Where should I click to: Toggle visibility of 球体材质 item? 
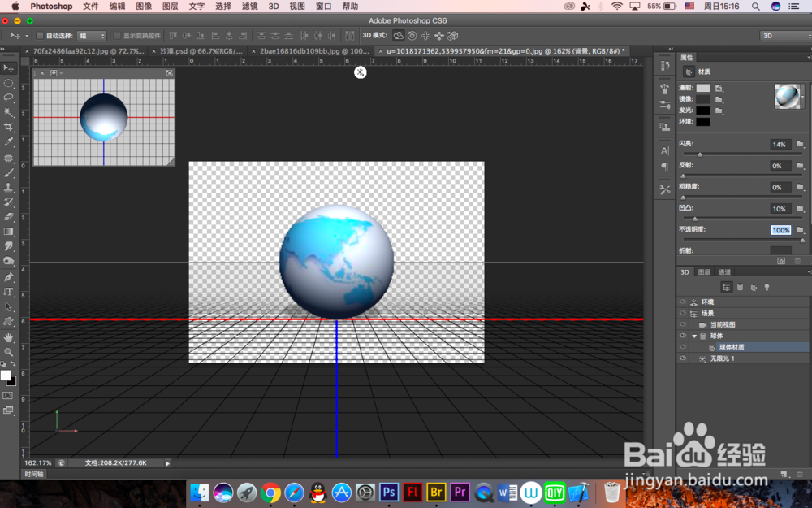tap(683, 347)
